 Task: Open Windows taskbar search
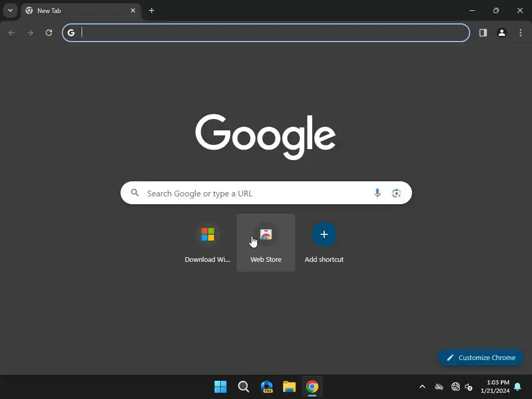243,387
